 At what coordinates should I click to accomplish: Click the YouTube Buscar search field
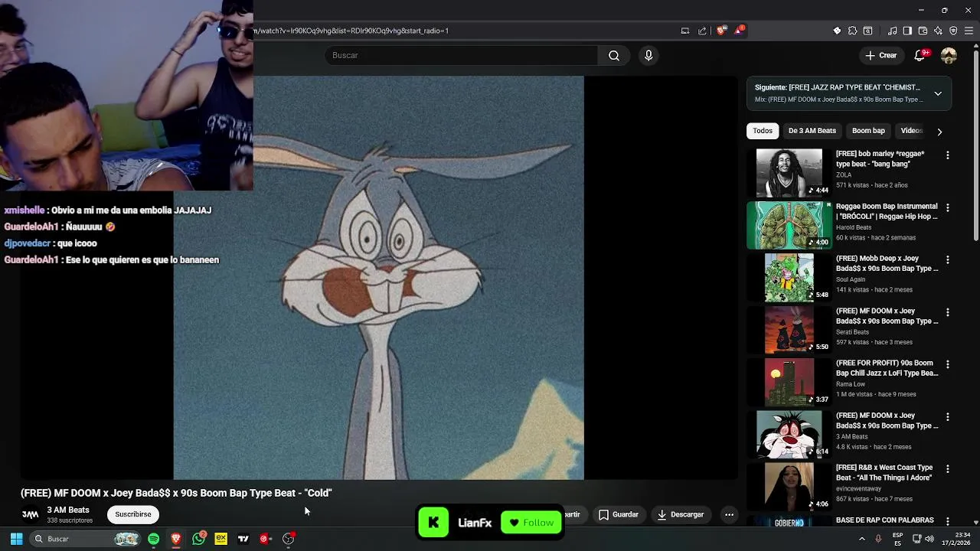pyautogui.click(x=461, y=55)
